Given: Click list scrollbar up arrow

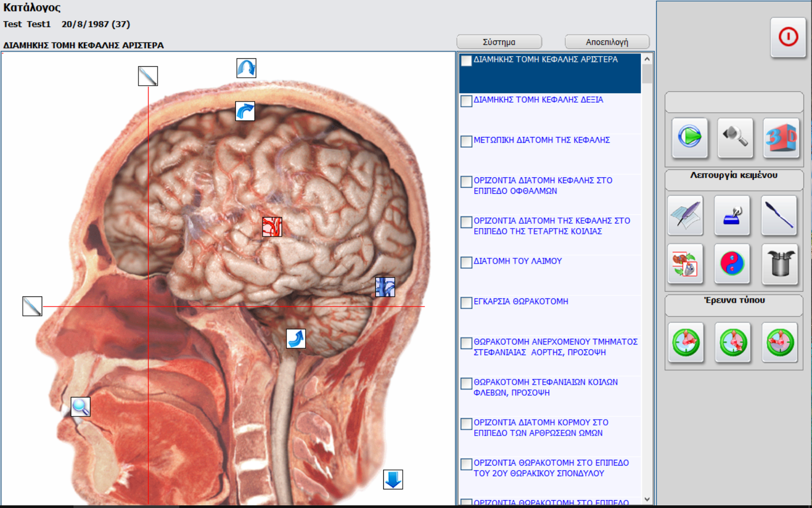Looking at the screenshot, I should [x=647, y=59].
